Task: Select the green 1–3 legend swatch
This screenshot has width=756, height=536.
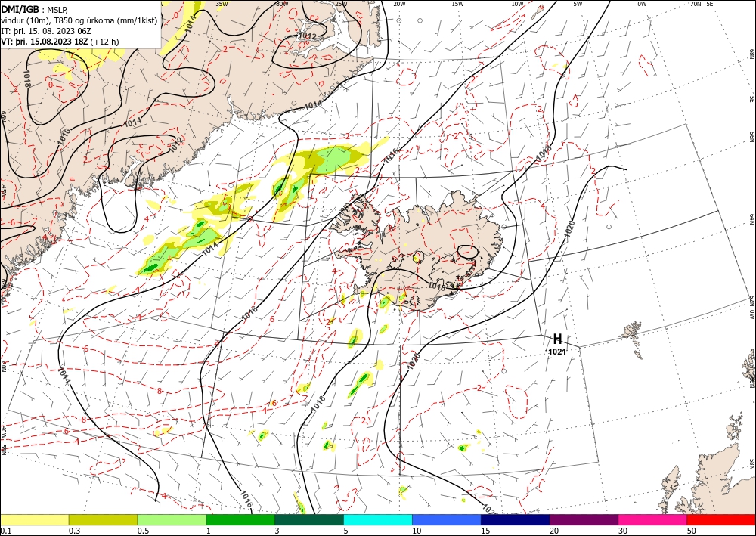Action: pyautogui.click(x=240, y=519)
